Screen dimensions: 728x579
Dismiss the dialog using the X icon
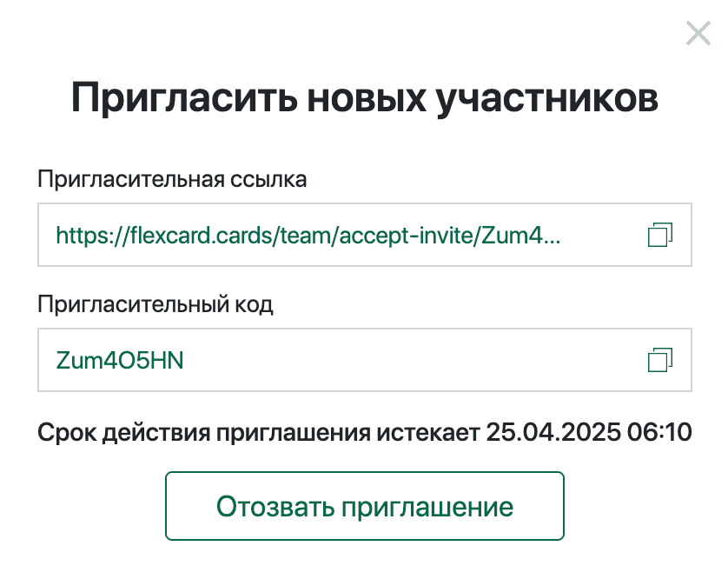(x=698, y=33)
